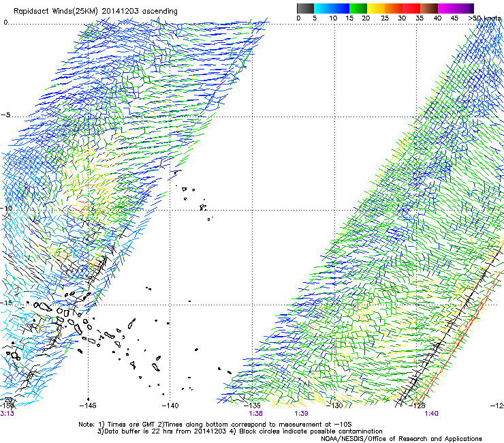The image size is (504, 443).
Task: Click the legend number '10'
Action: coord(333,18)
